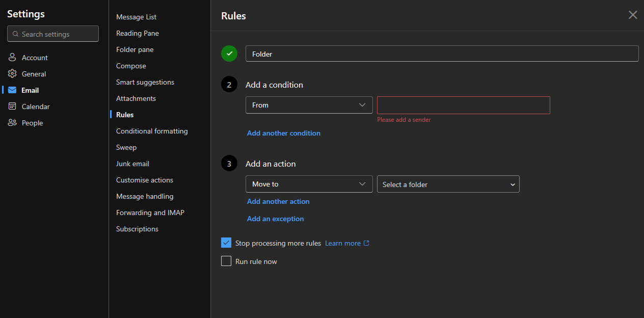Click Add another condition

pyautogui.click(x=284, y=133)
